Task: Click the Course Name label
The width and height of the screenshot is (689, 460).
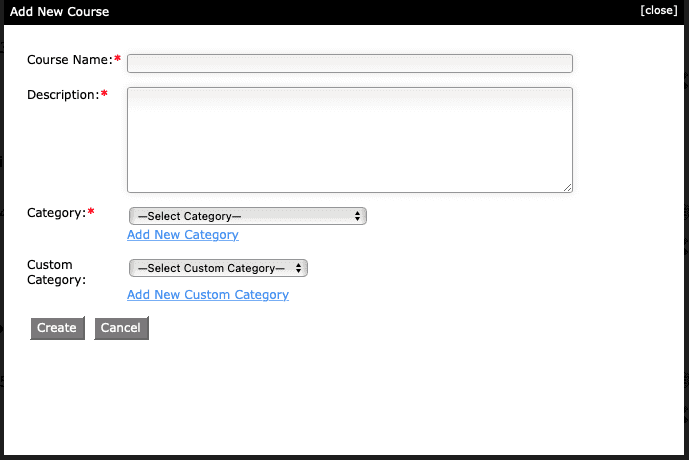Action: (x=70, y=60)
